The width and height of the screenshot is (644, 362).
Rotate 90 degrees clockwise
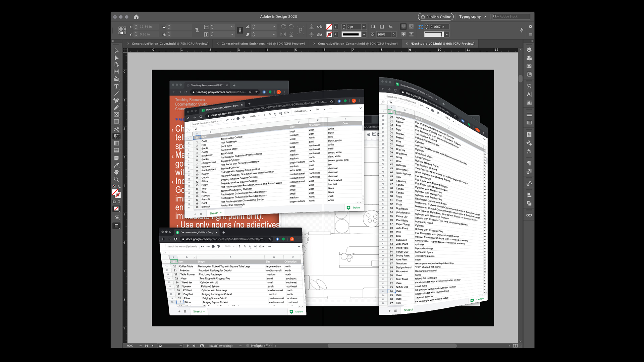[x=283, y=26]
